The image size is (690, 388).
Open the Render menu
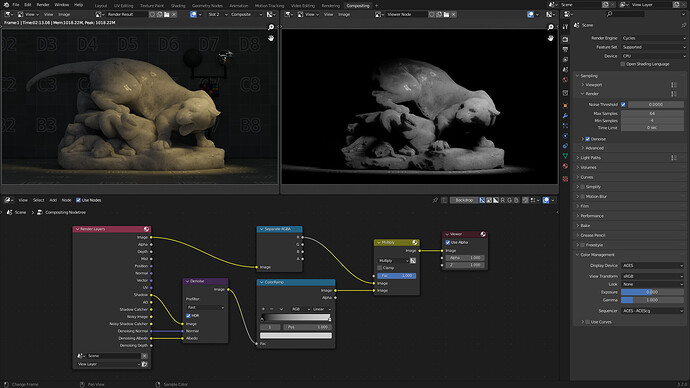(x=43, y=5)
